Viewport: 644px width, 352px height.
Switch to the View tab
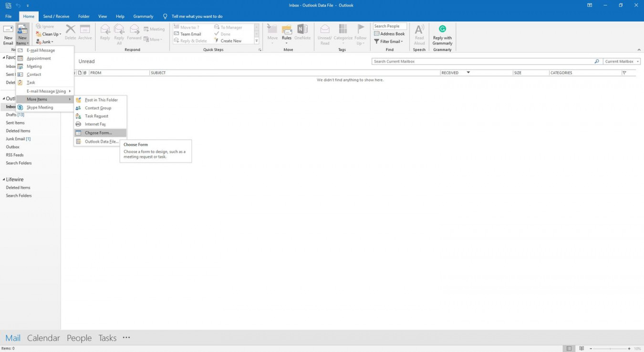(103, 16)
